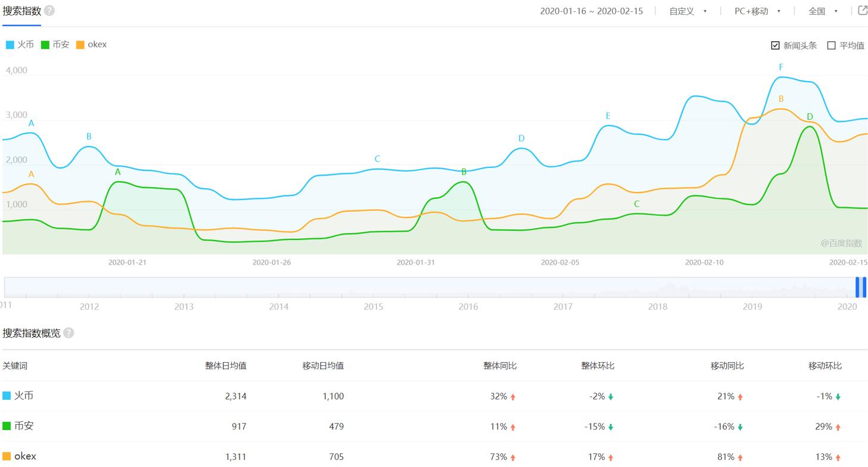Click the green news marker B on 币安 line
868x467 pixels.
coord(464,172)
